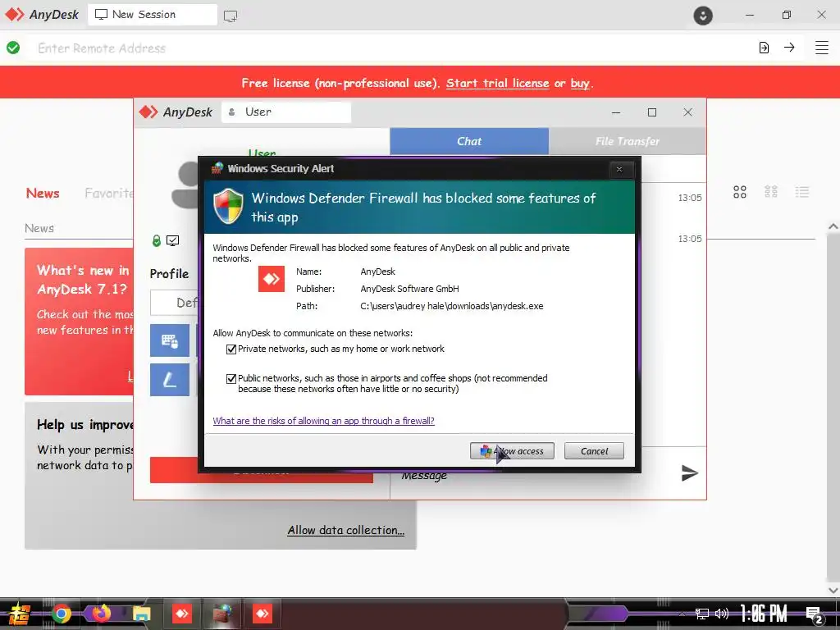
Task: Toggle keyboard and mouse permission button
Action: pyautogui.click(x=169, y=340)
